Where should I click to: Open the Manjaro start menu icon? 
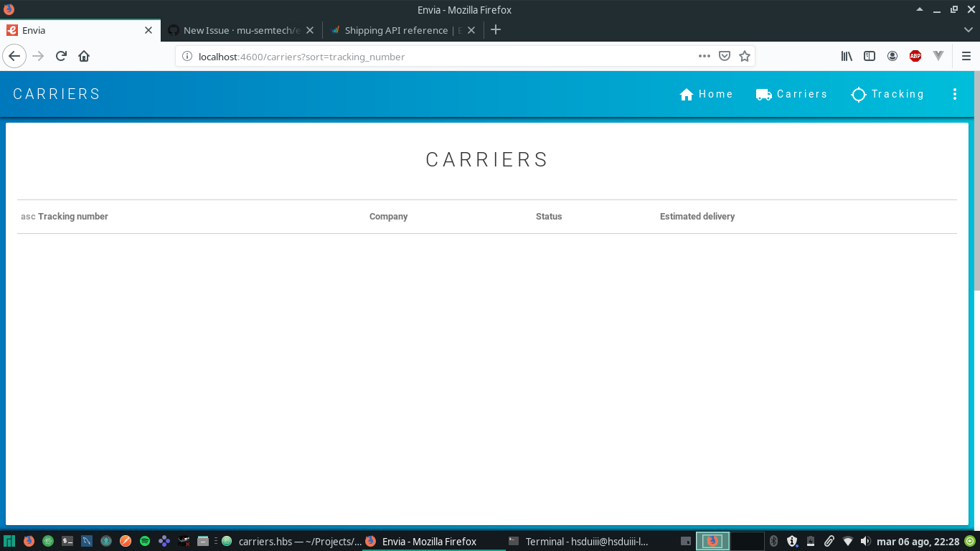click(9, 542)
